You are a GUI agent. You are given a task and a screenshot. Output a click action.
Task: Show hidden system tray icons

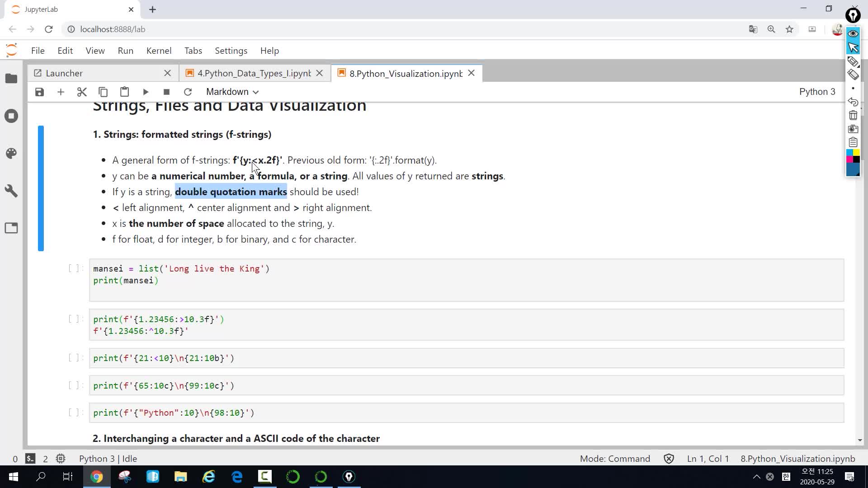[x=756, y=477]
